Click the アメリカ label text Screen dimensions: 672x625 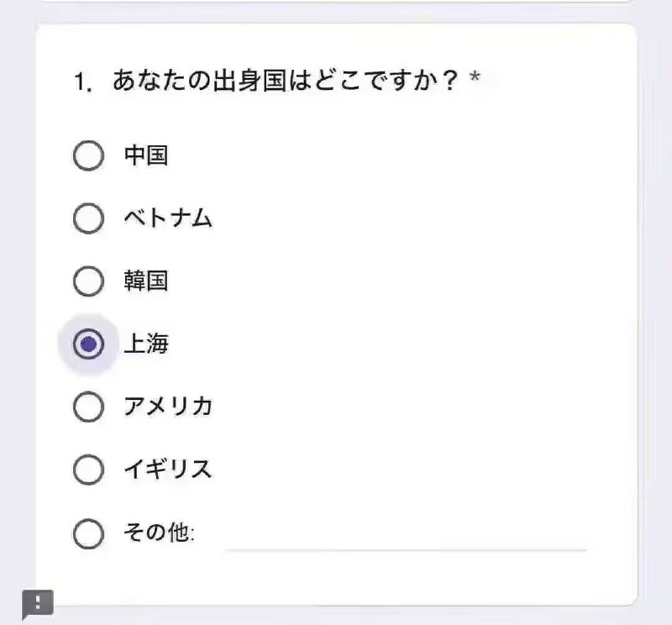pos(168,407)
